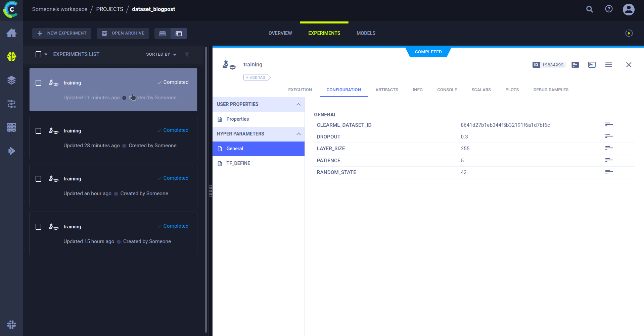The width and height of the screenshot is (644, 336).
Task: Check the training experiment updated 28 minutes ago
Action: [x=38, y=131]
